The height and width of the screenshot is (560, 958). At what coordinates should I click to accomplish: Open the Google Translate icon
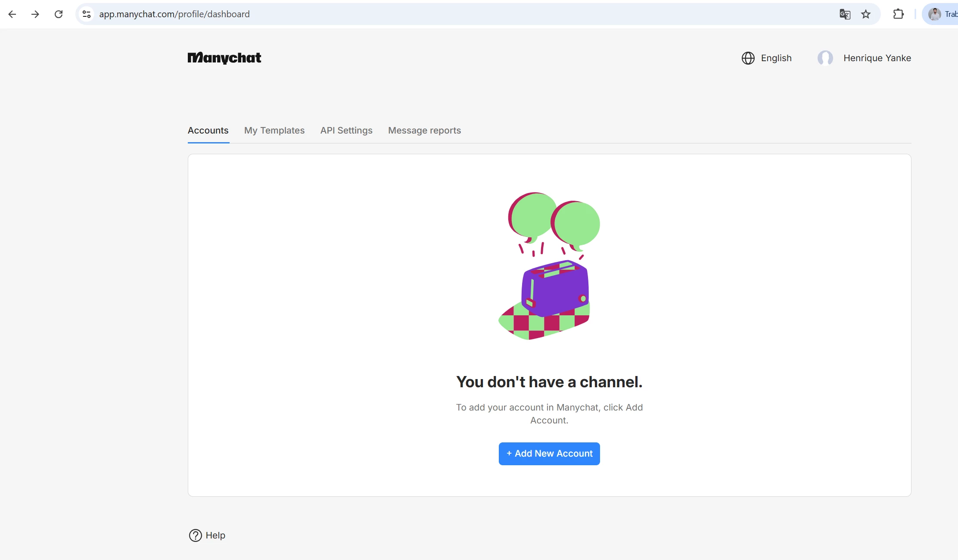(x=845, y=14)
